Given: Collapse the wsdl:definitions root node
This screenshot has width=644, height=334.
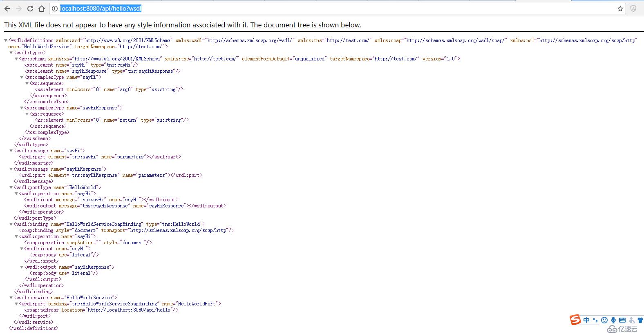Looking at the screenshot, I should [x=6, y=40].
